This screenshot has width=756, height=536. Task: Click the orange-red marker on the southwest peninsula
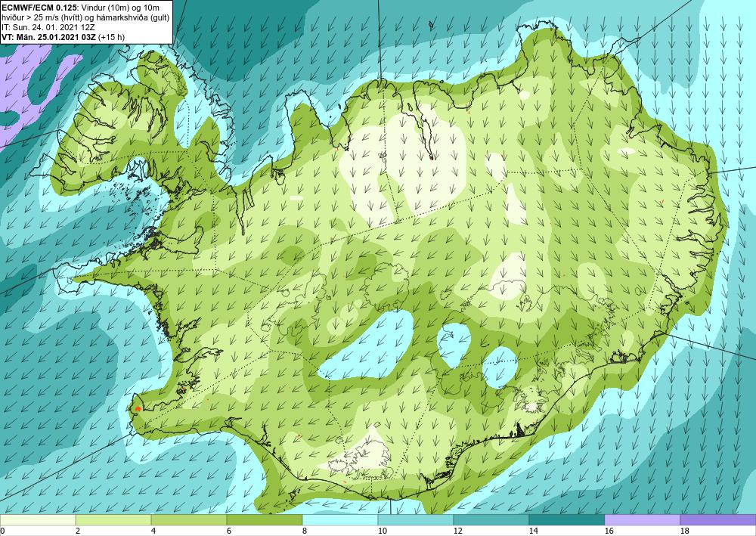pyautogui.click(x=138, y=409)
